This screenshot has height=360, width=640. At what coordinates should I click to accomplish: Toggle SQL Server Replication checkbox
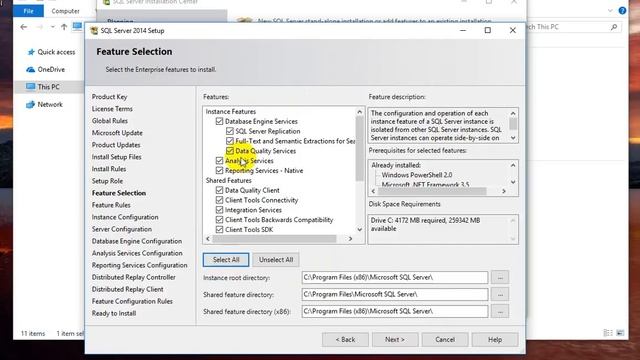tap(230, 131)
